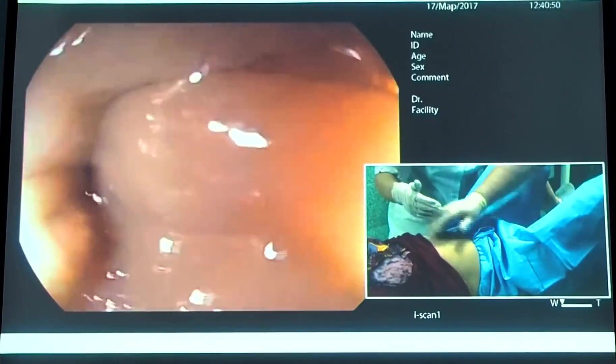616x364 pixels.
Task: Select the Sex field label
Action: pyautogui.click(x=417, y=67)
